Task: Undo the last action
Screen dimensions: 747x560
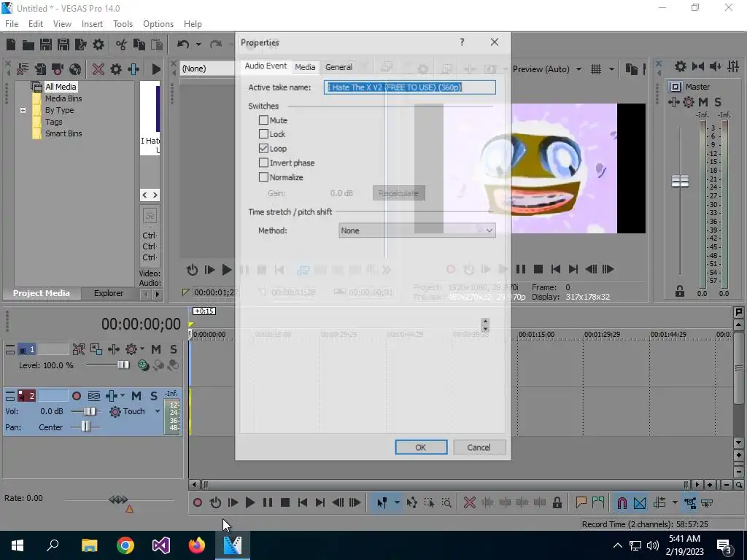Action: click(183, 44)
